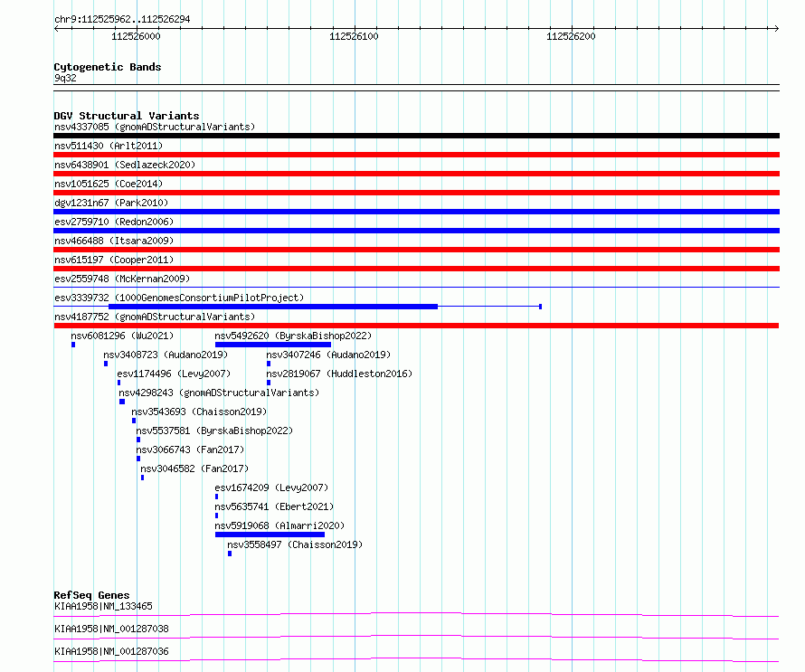Viewport: 805px width, 672px height.
Task: Click nsv466488 (Itsara2009) label
Action: pos(114,241)
